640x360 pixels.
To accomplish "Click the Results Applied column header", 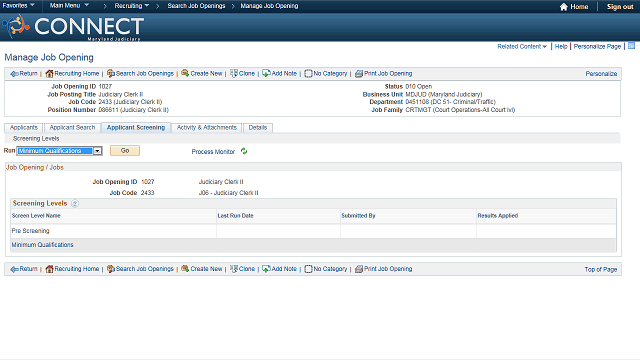I will pyautogui.click(x=498, y=216).
